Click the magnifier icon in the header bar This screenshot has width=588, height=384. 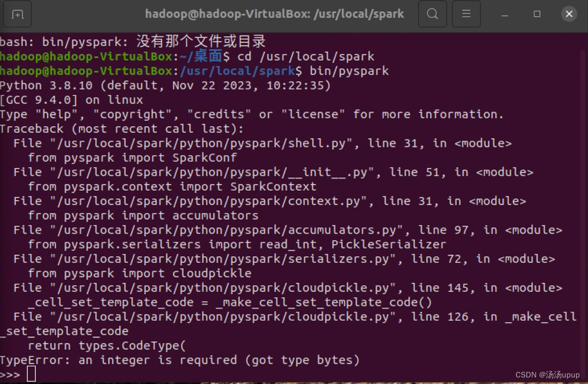[x=432, y=14]
